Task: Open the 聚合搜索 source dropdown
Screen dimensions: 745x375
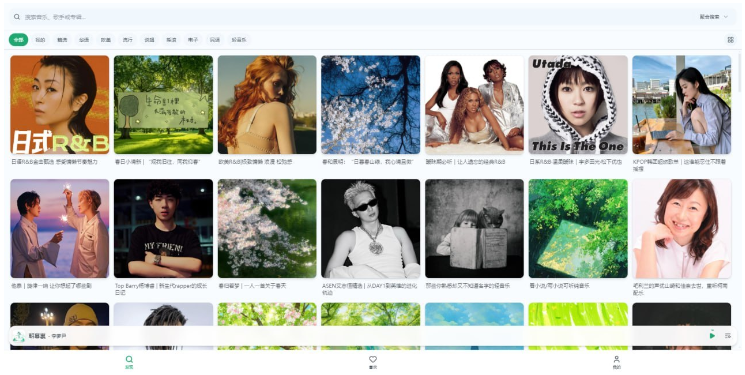Action: (x=713, y=17)
